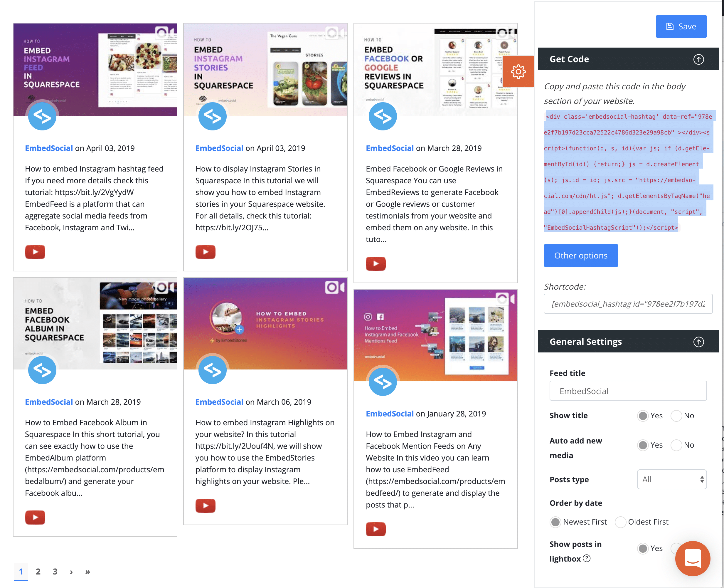This screenshot has width=724, height=588.
Task: Open Instagram and Facebook Mentions Feed thumbnail
Action: pos(435,335)
